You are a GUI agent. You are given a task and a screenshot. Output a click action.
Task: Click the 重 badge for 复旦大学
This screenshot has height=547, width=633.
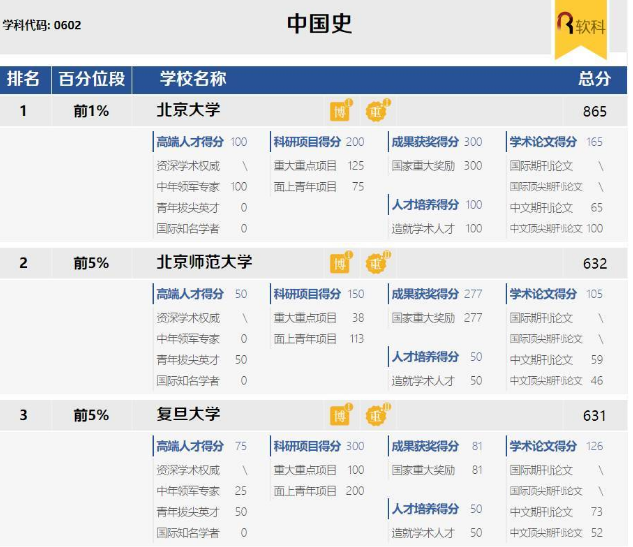pyautogui.click(x=377, y=415)
